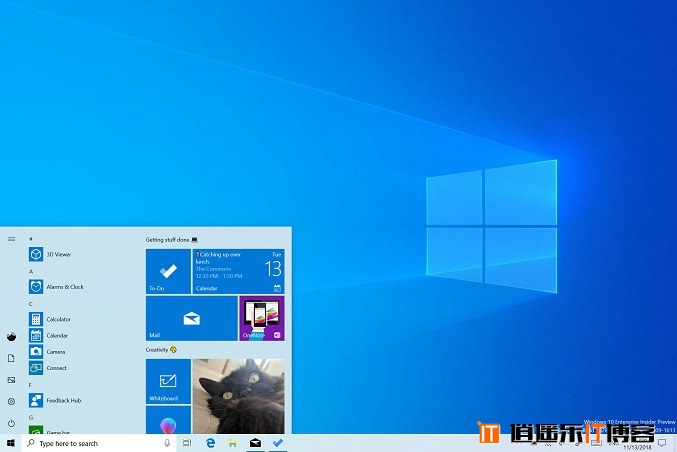This screenshot has height=452, width=677.
Task: Click the Getting stuff done group header
Action: point(171,240)
